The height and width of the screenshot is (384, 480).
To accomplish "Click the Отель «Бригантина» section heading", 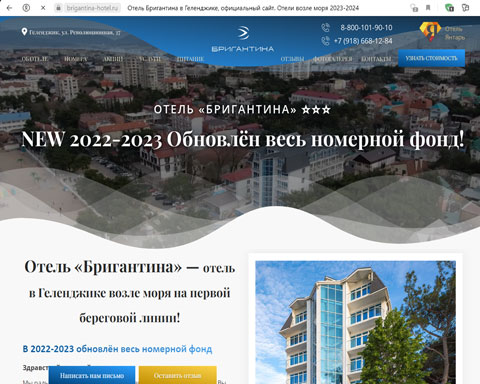I will click(x=130, y=292).
